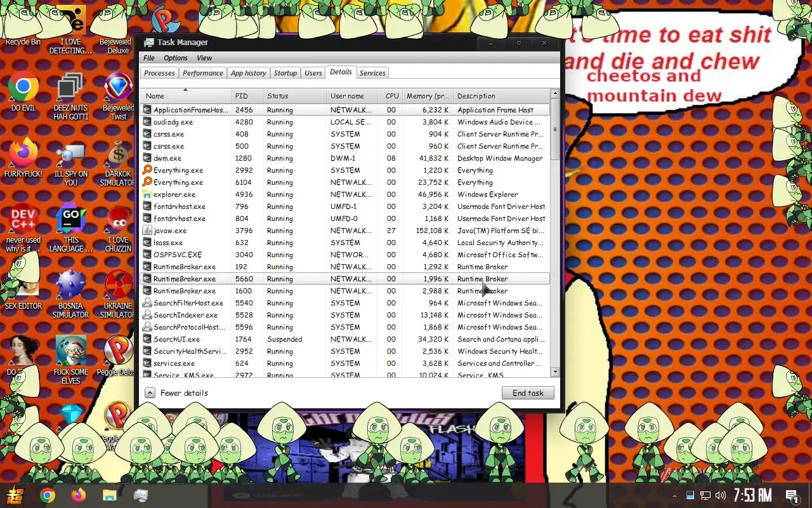The width and height of the screenshot is (812, 508).
Task: Click the scrollbar up arrow in process list
Action: click(x=555, y=94)
